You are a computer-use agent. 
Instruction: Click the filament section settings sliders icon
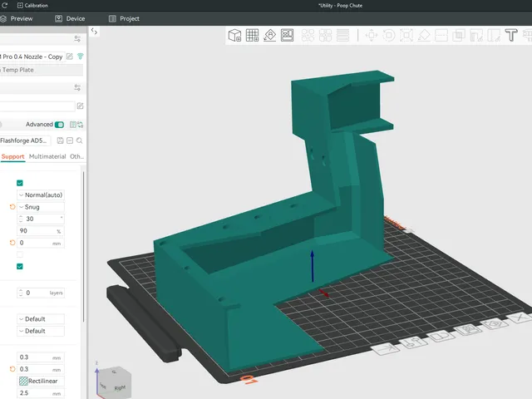point(77,88)
